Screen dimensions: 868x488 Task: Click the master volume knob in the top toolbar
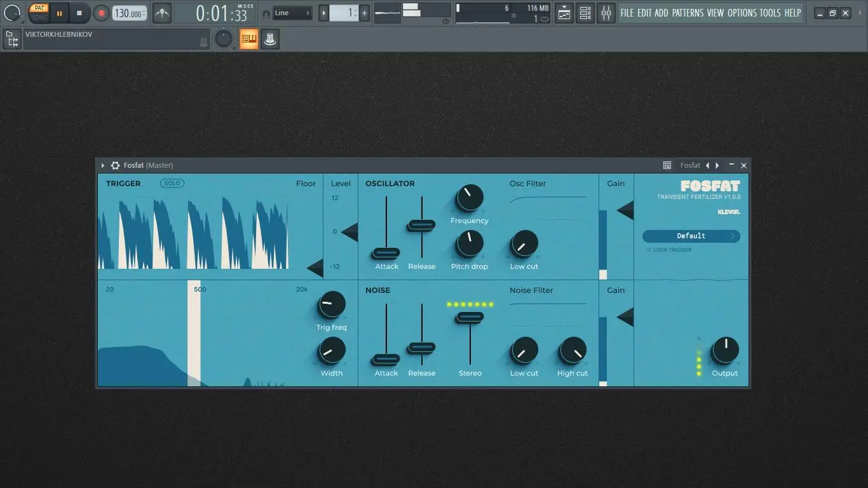12,12
